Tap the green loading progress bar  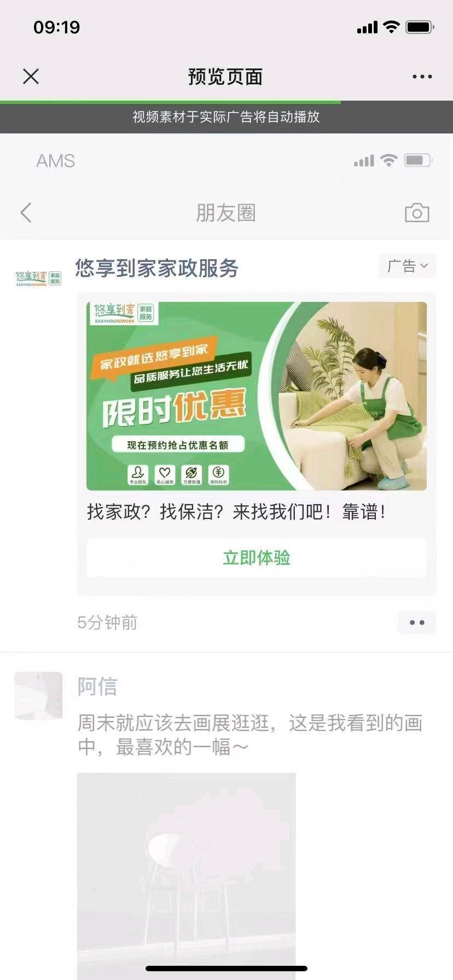pyautogui.click(x=170, y=102)
